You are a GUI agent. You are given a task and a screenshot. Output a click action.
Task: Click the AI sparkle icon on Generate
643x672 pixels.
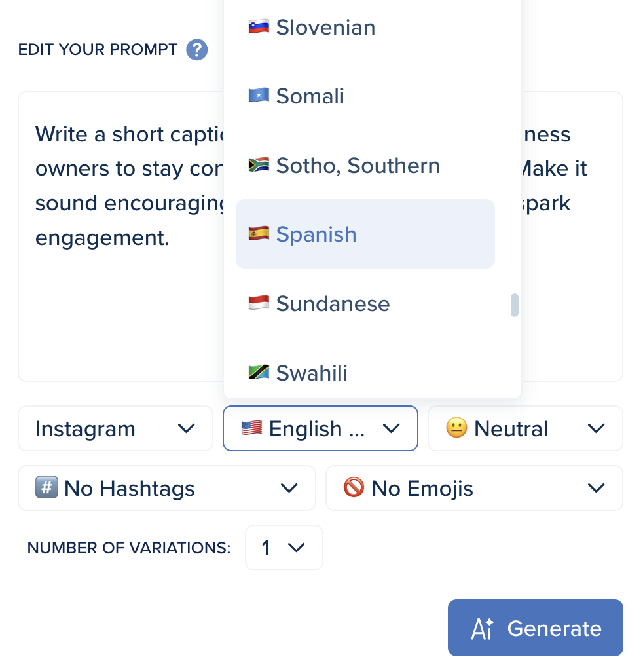pos(483,629)
